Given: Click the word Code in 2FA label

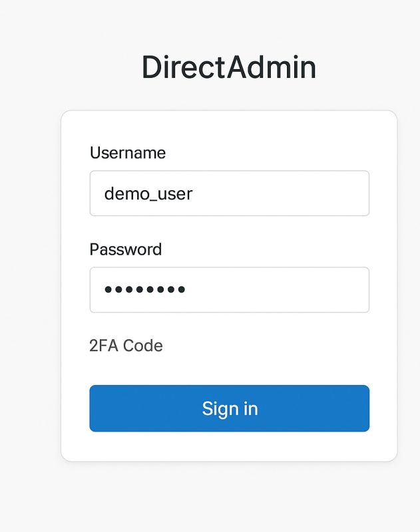Looking at the screenshot, I should 144,346.
